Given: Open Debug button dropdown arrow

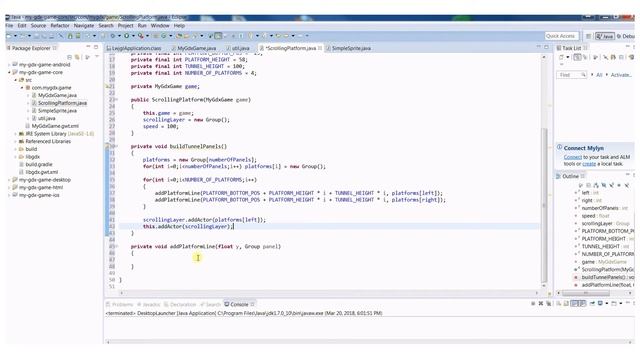Looking at the screenshot, I should [x=119, y=36].
